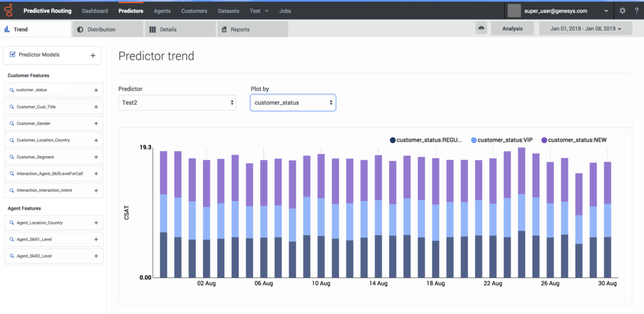The width and height of the screenshot is (644, 314).
Task: Switch to the Details tab
Action: coord(180,29)
